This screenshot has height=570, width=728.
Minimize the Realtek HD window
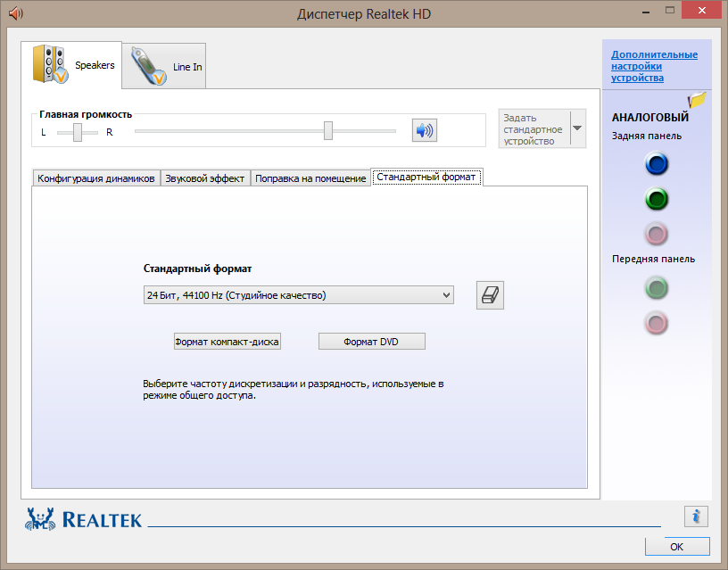click(x=646, y=12)
